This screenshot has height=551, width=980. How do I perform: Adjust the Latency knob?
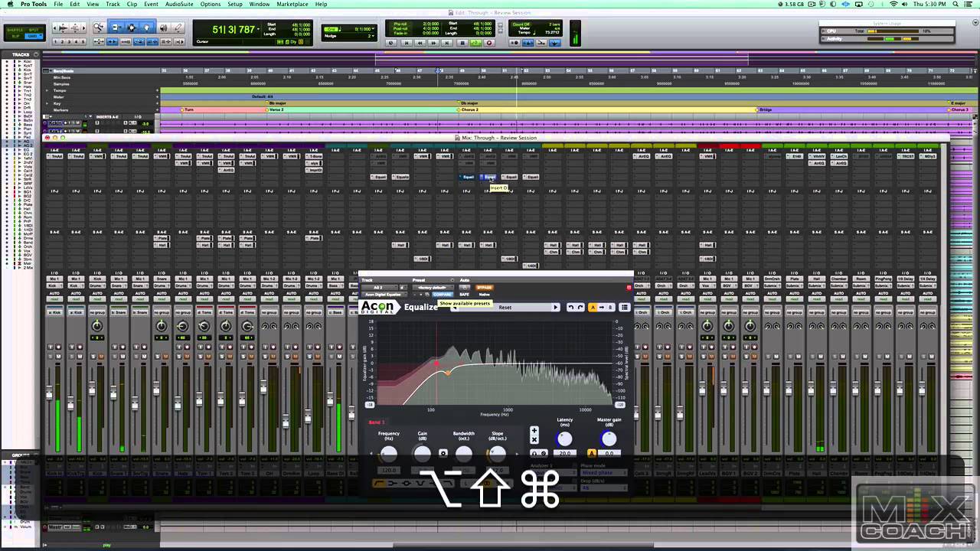click(564, 439)
